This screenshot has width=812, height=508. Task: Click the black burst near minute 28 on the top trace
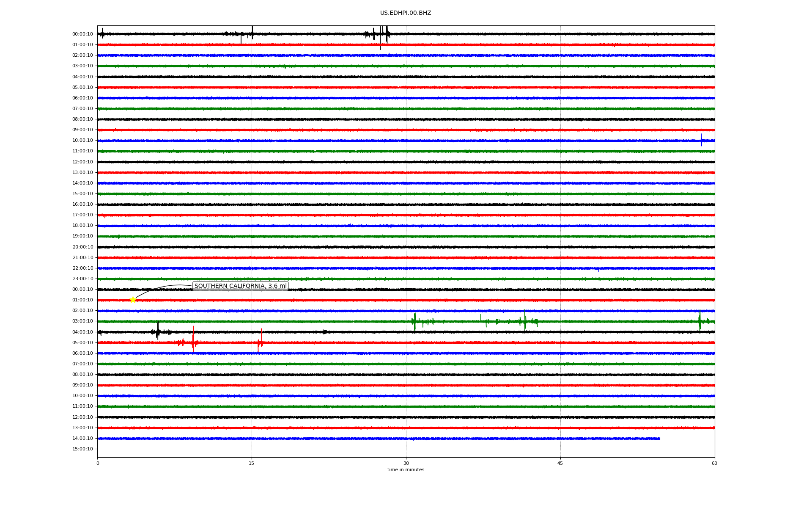pyautogui.click(x=386, y=34)
